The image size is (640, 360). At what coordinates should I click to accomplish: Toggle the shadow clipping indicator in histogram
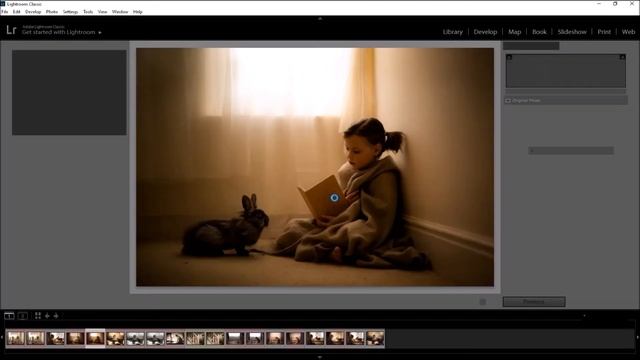tap(509, 57)
